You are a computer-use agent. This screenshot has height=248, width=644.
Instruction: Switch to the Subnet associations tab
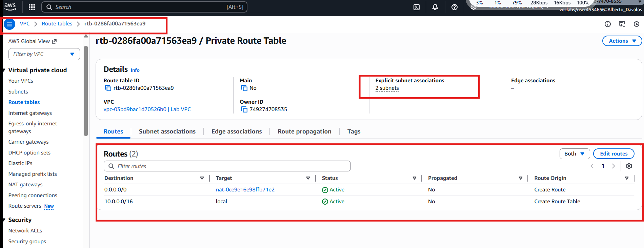(x=167, y=131)
